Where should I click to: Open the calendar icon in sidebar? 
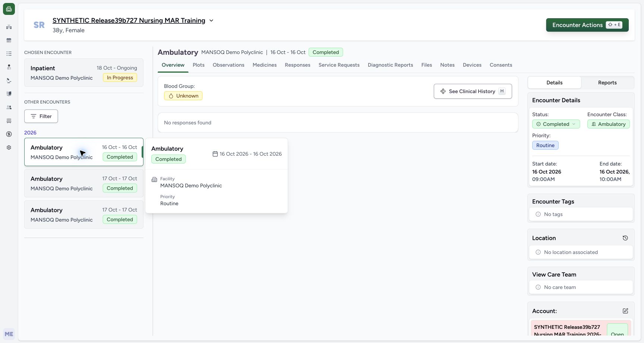(x=9, y=40)
